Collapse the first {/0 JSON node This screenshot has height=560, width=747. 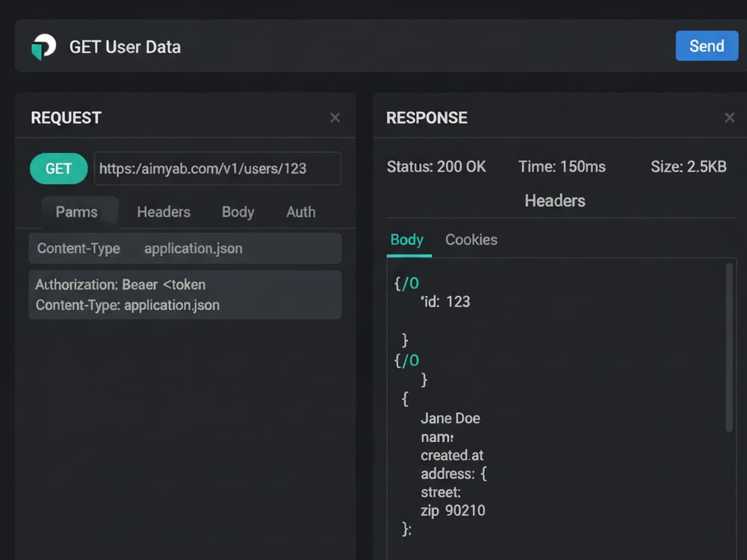[x=406, y=283]
